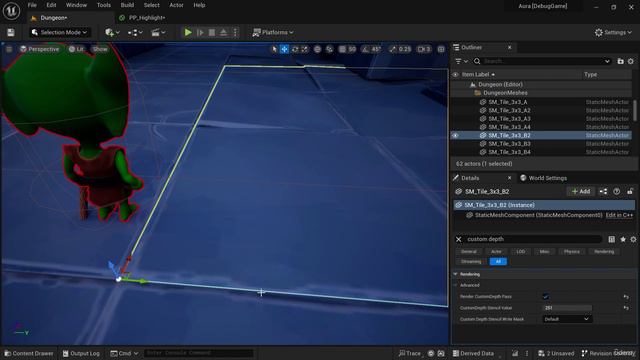Screen dimensions: 640x360
Task: Select the viewport select-objects cursor tool
Action: tap(274, 49)
